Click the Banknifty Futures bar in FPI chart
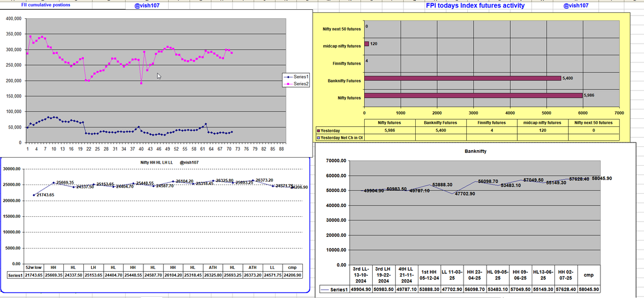This screenshot has width=644, height=298. coord(462,78)
